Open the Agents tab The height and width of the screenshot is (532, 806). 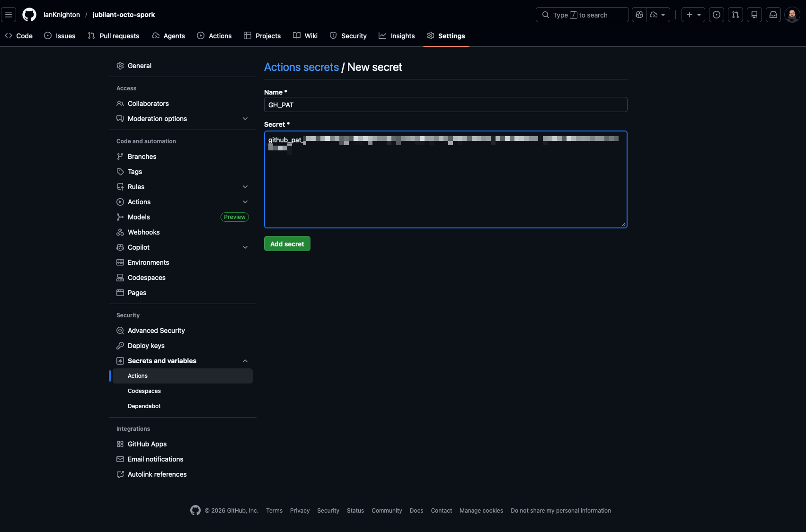[168, 36]
